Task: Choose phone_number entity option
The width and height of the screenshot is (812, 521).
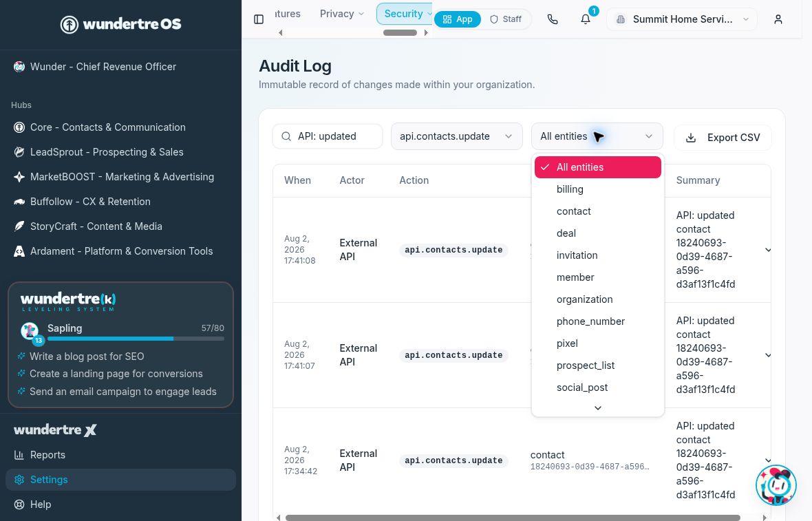Action: click(x=597, y=321)
